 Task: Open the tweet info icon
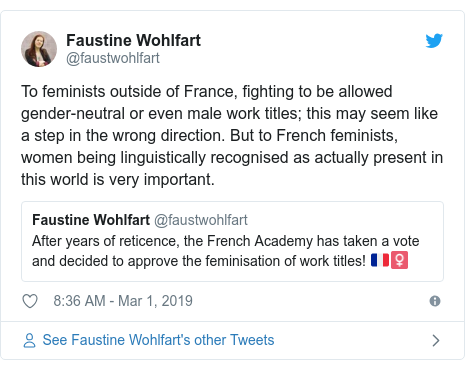click(435, 301)
